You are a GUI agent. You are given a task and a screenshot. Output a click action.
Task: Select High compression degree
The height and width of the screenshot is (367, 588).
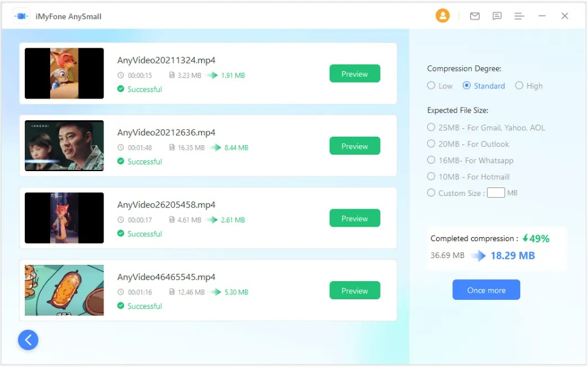(519, 85)
